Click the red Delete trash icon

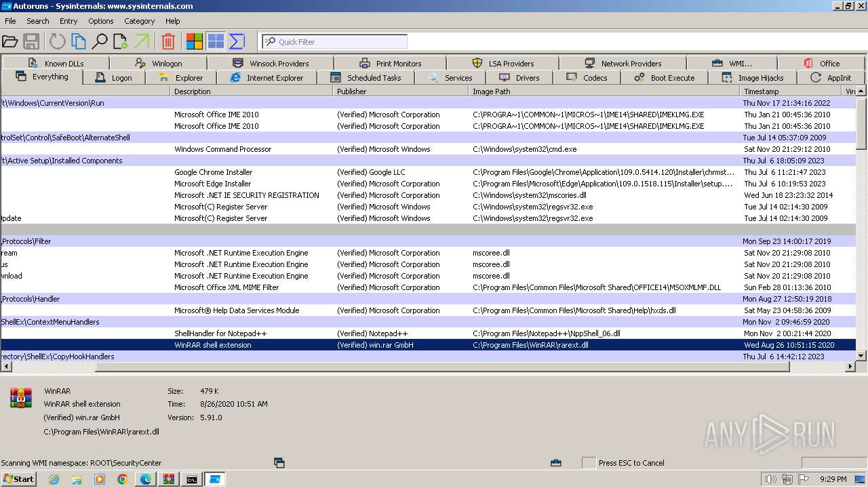click(x=168, y=41)
